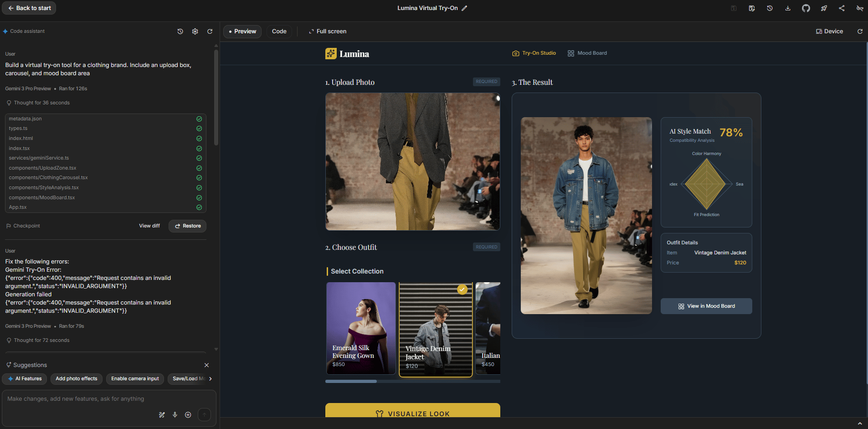Open Code assistant settings gear
This screenshot has height=429, width=868.
(195, 31)
